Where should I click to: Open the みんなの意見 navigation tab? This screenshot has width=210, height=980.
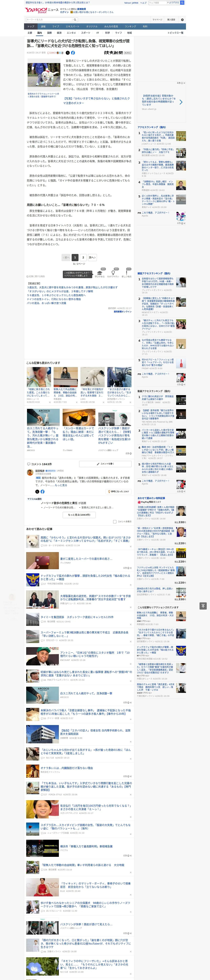111,27
